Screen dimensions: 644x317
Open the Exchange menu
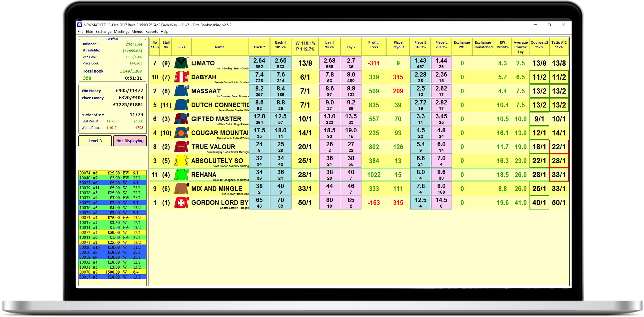[x=103, y=32]
